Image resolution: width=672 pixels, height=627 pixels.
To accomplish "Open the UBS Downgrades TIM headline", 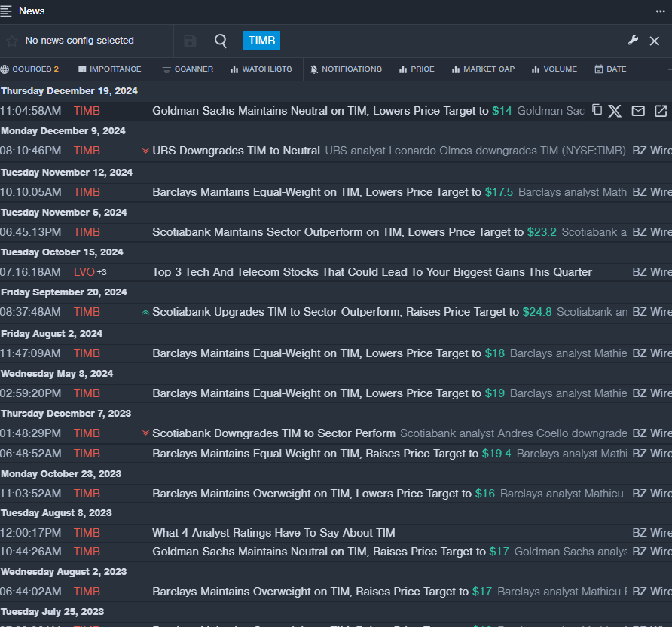I will point(236,151).
